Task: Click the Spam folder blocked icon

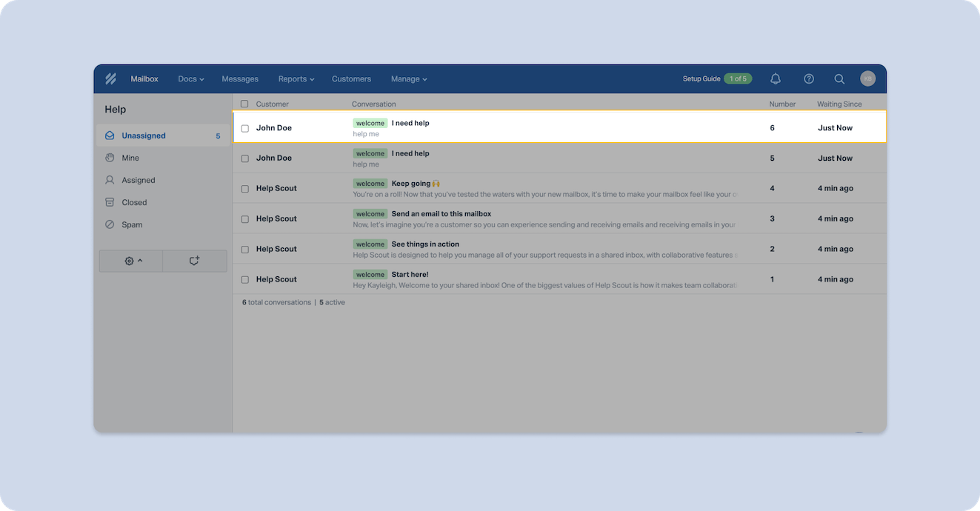Action: point(110,224)
